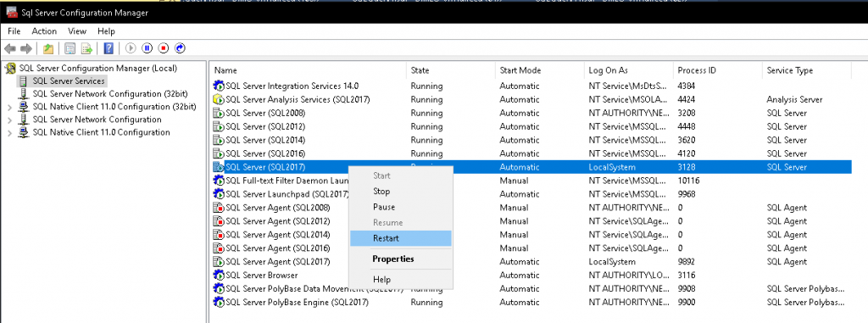Screen dimensions: 868x323
Task: Expand SQL Native Client 11.0 Configuration node arrow
Action: 9,132
